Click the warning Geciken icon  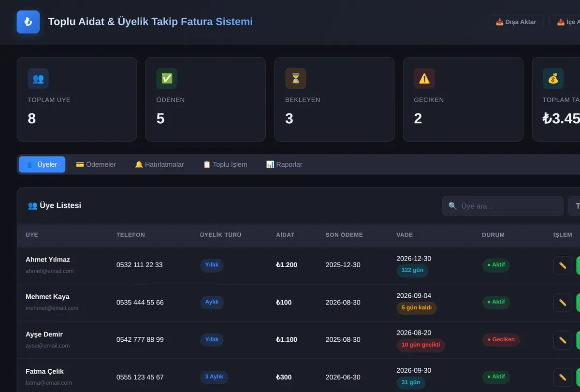tap(424, 78)
